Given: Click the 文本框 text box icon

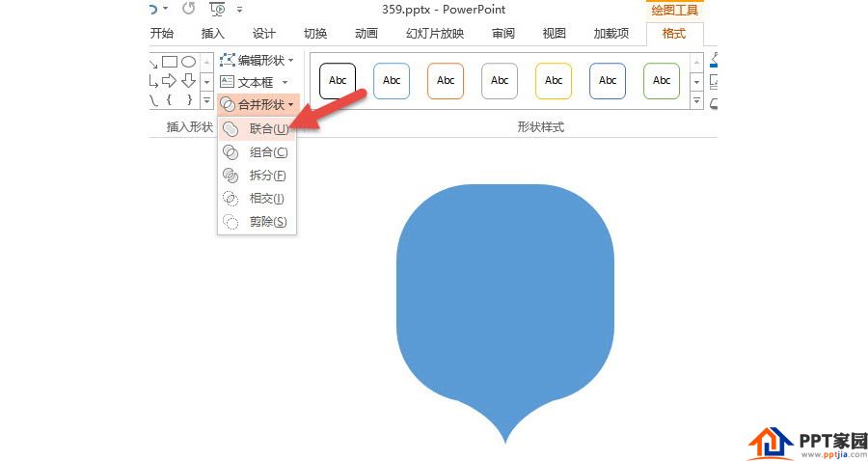Looking at the screenshot, I should (x=227, y=82).
